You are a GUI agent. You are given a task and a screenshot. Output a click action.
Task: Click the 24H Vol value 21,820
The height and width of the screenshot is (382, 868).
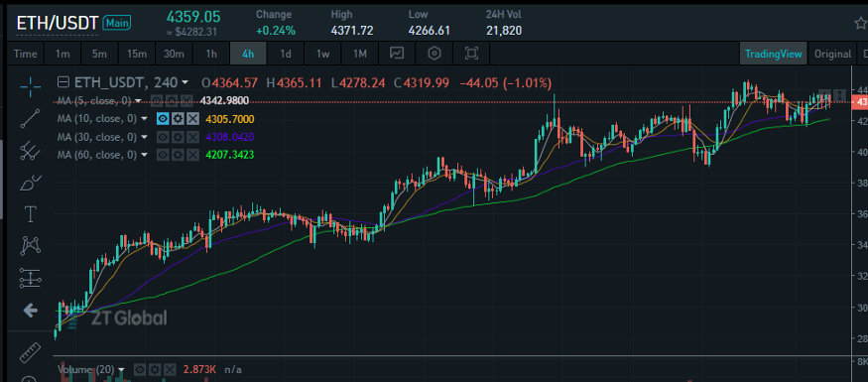tap(504, 31)
